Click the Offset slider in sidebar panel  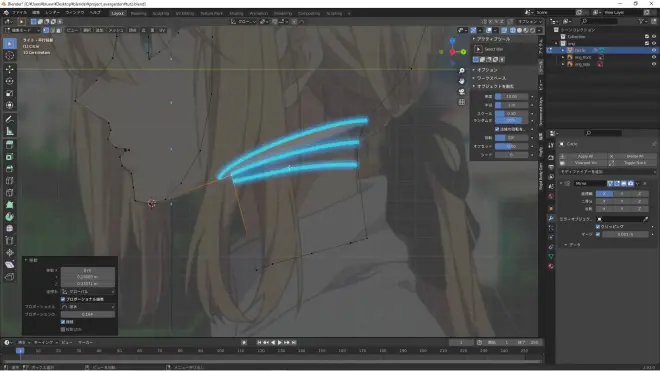click(511, 146)
